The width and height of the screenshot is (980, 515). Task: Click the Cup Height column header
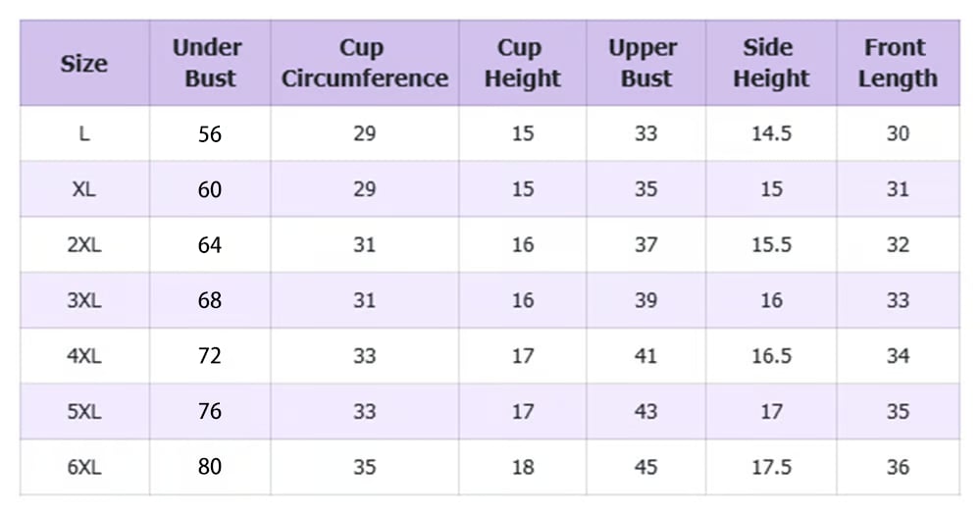(x=522, y=63)
